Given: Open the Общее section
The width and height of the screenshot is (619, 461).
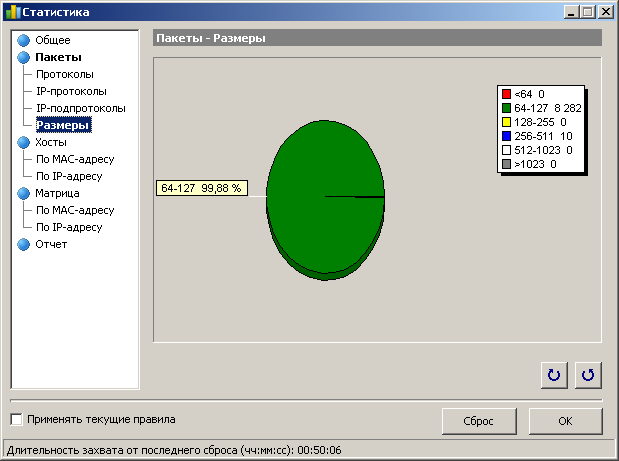Looking at the screenshot, I should [53, 40].
